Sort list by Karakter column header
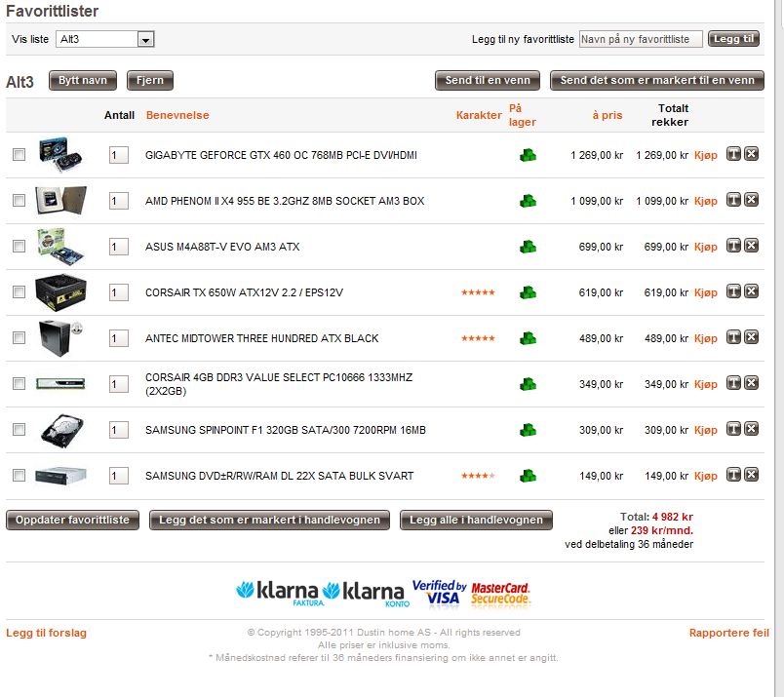Viewport: 784px width, 697px height. point(479,115)
